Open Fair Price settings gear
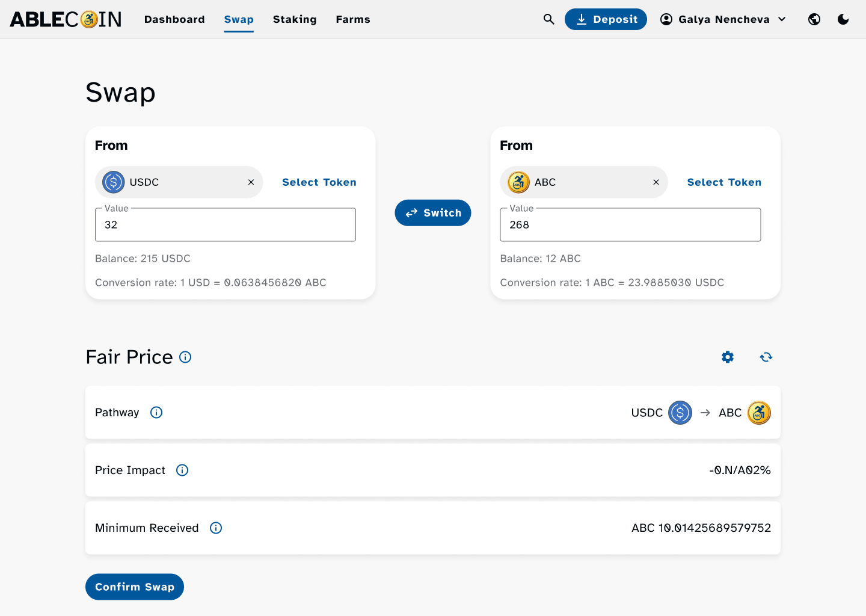Image resolution: width=866 pixels, height=616 pixels. (x=728, y=357)
